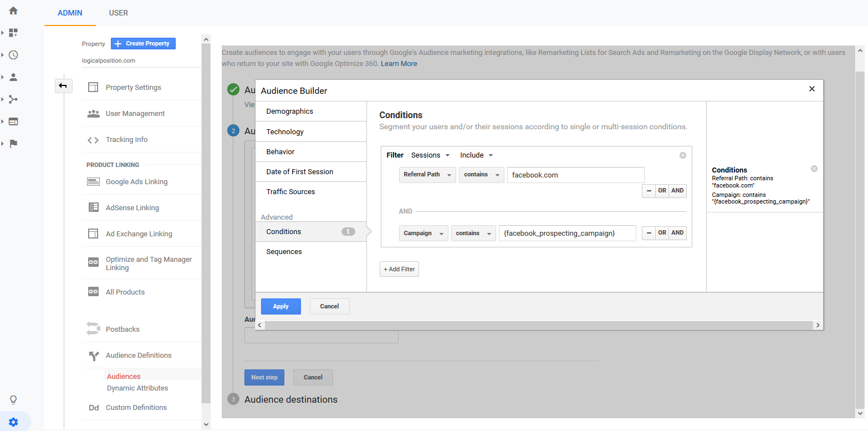Click the Learn More link
The height and width of the screenshot is (431, 868).
coord(399,64)
